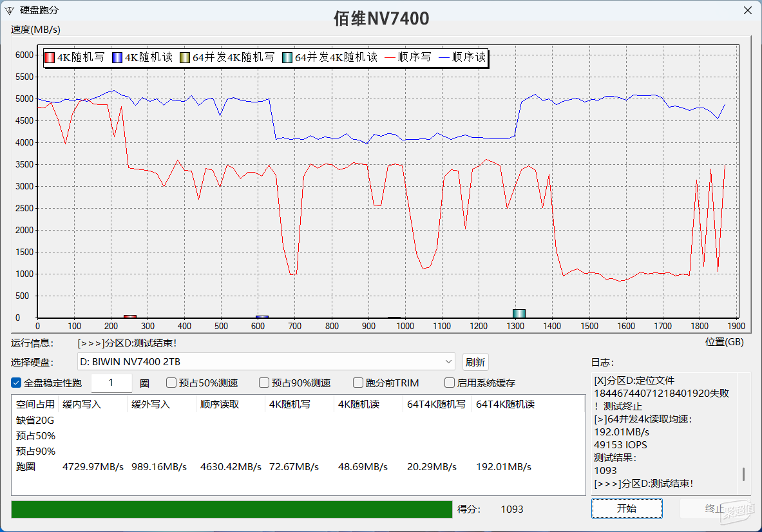Click the 4729.97MB/s result cell
The image size is (762, 532).
(93, 467)
